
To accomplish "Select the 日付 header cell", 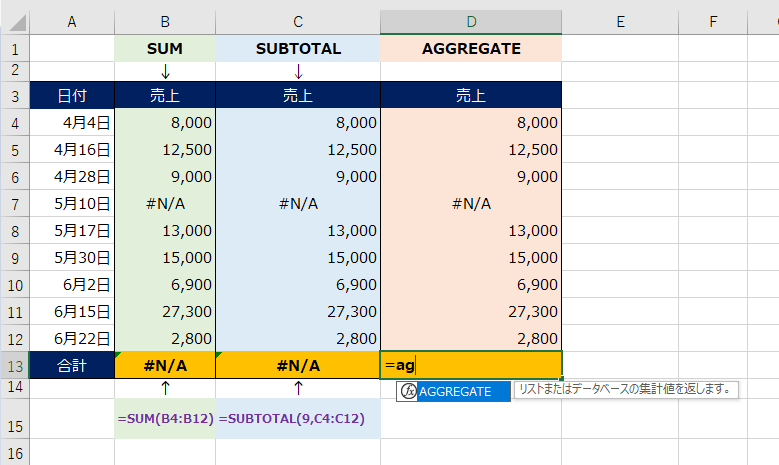I will pos(72,96).
